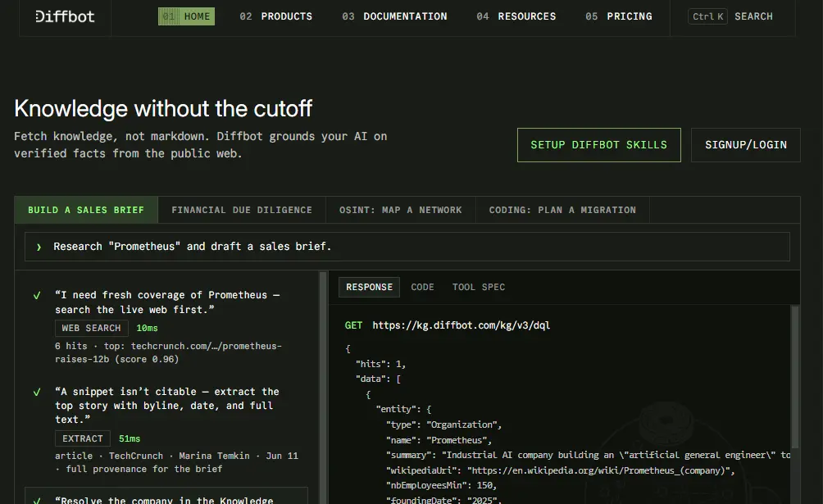Image resolution: width=823 pixels, height=504 pixels.
Task: Open the Tool Spec tab
Action: coord(479,287)
